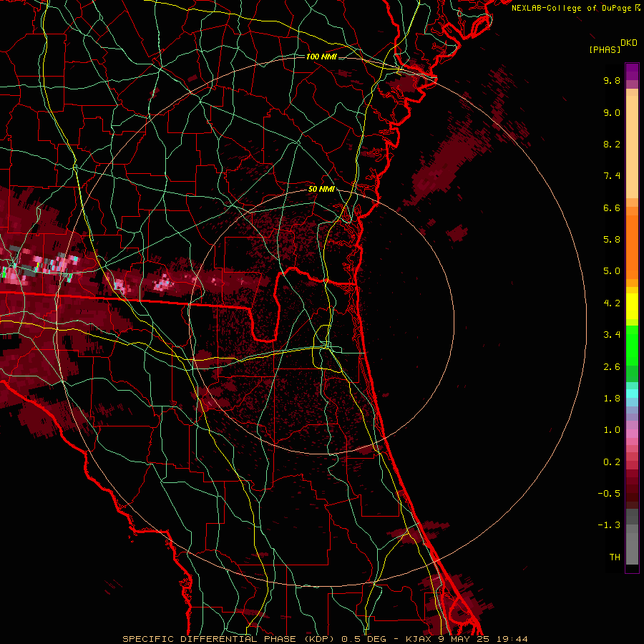Click the 100 NMI range ring label
The width and height of the screenshot is (644, 644).
coord(321,57)
